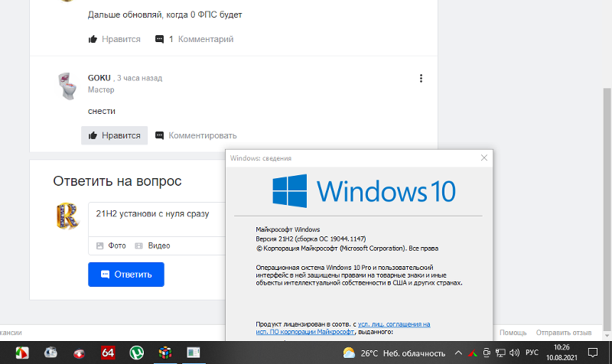Click the 3 часа назад timestamp
Image resolution: width=612 pixels, height=364 pixels.
pyautogui.click(x=139, y=78)
